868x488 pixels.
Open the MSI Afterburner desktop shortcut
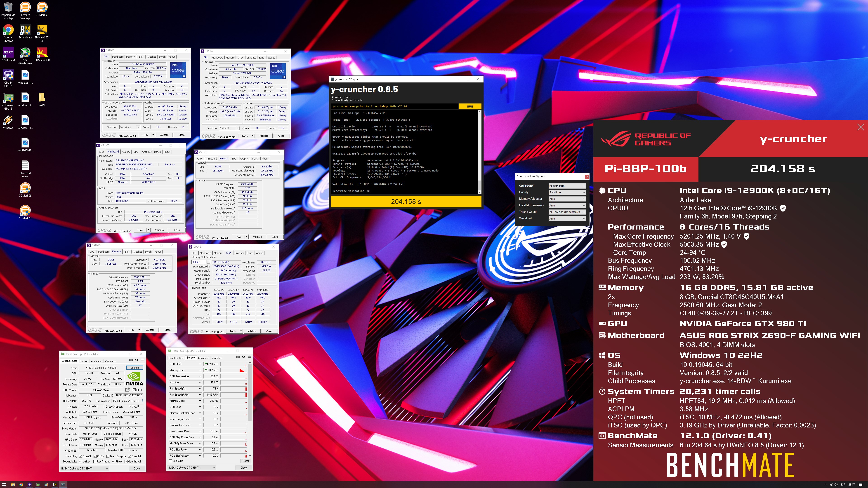pyautogui.click(x=25, y=56)
